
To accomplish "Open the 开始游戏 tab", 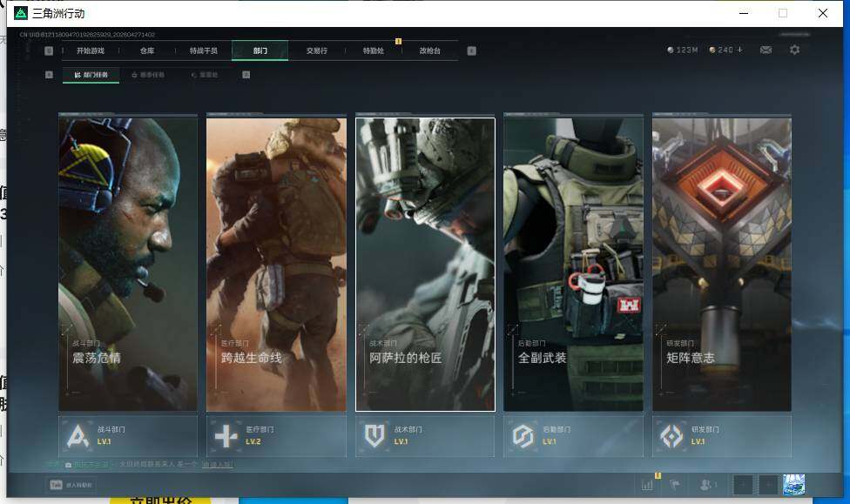I will click(90, 51).
